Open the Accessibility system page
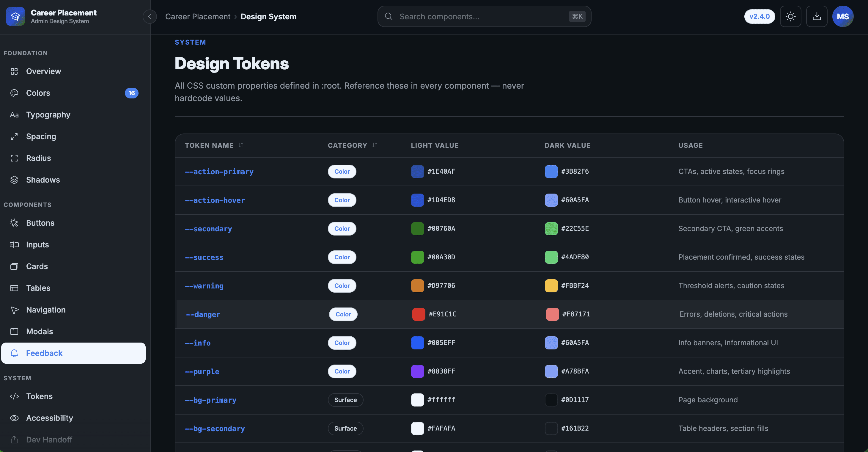Viewport: 868px width, 452px height. pyautogui.click(x=73, y=418)
